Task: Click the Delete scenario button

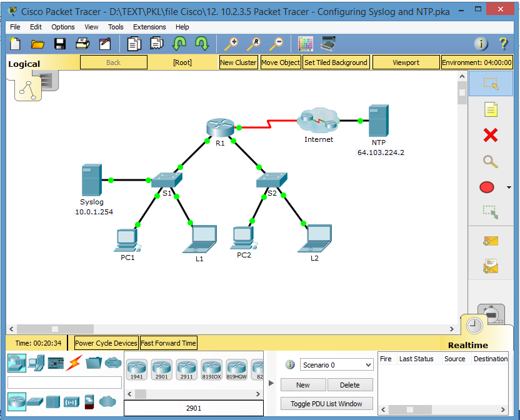Action: point(350,385)
